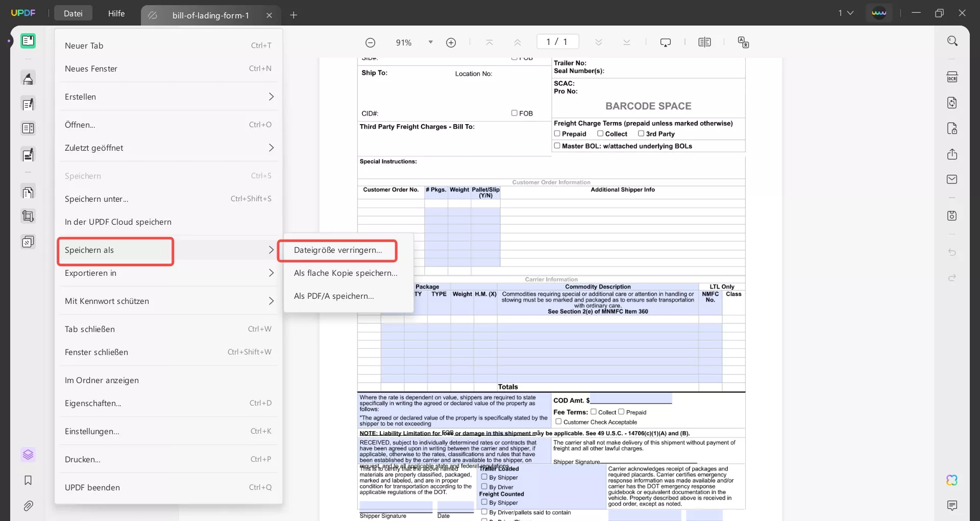Screen dimensions: 980x521
Task: Enable Master BOL checkbox
Action: tap(557, 146)
